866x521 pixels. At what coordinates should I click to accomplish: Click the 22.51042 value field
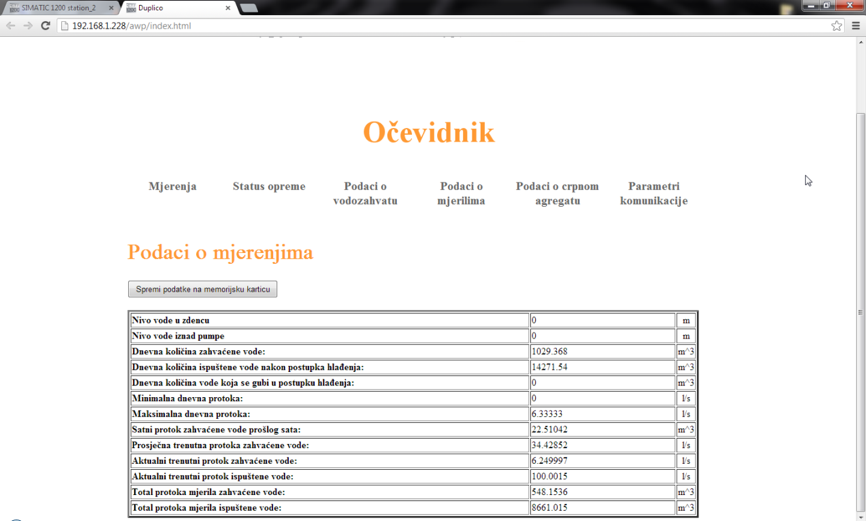point(602,429)
